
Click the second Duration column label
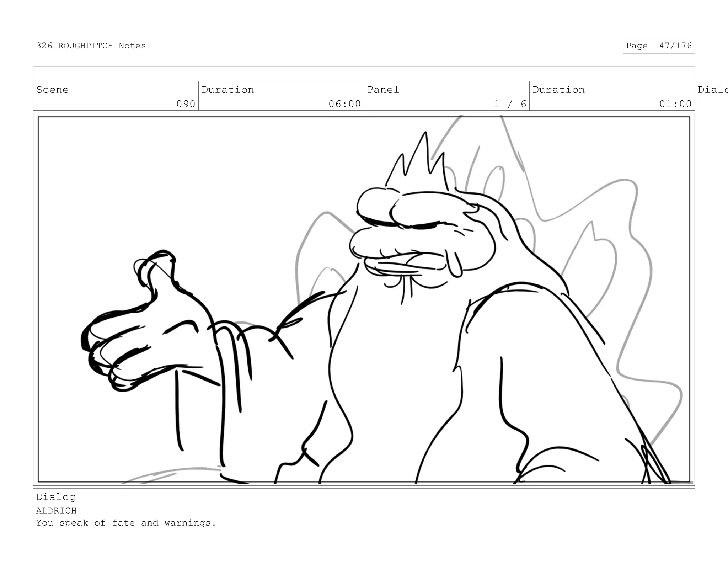tap(558, 90)
